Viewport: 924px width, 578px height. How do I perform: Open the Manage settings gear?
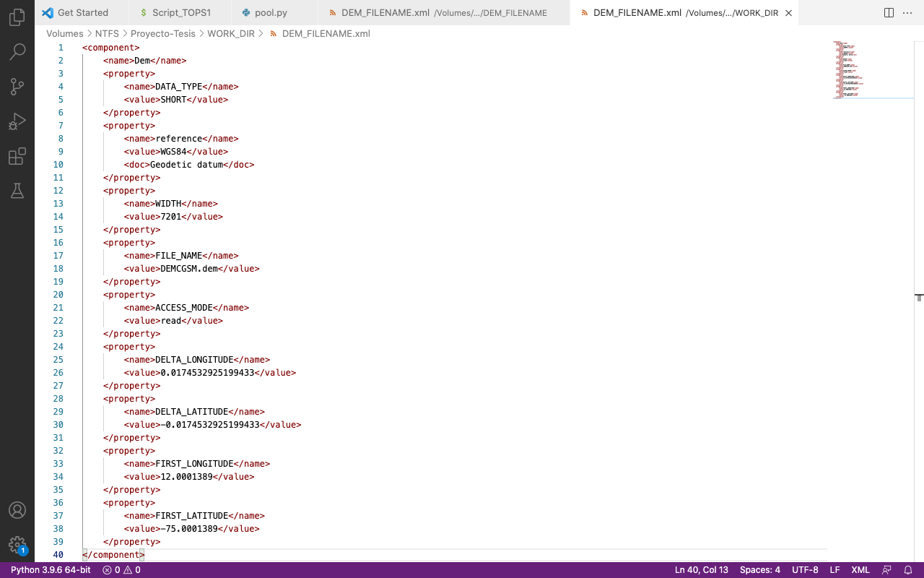pos(17,544)
